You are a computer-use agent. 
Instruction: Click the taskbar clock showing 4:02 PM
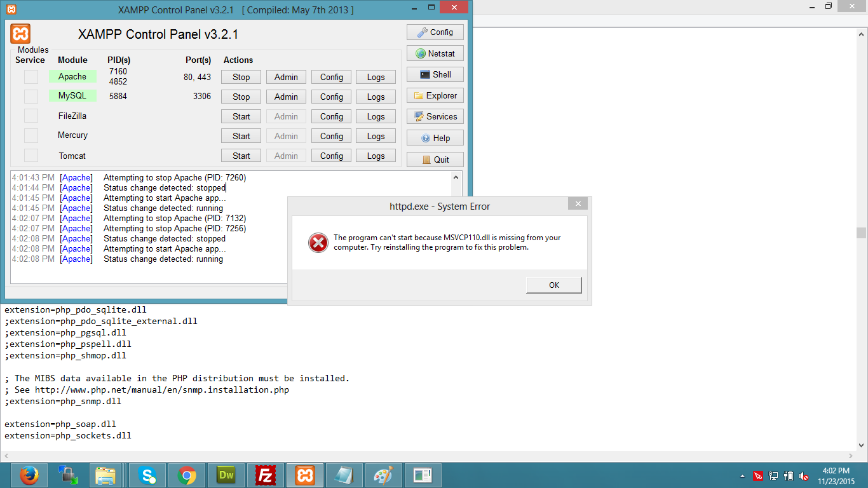[836, 476]
